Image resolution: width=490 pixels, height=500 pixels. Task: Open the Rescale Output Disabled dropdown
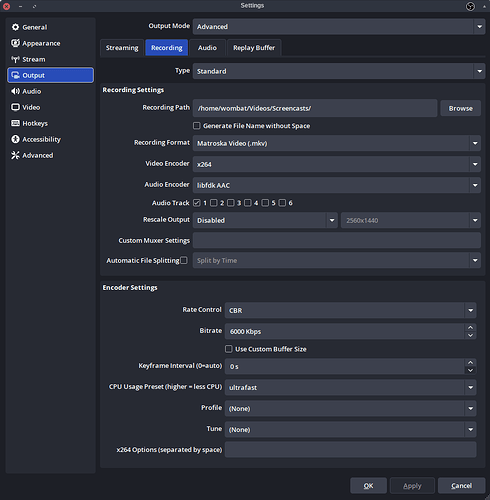click(x=265, y=220)
